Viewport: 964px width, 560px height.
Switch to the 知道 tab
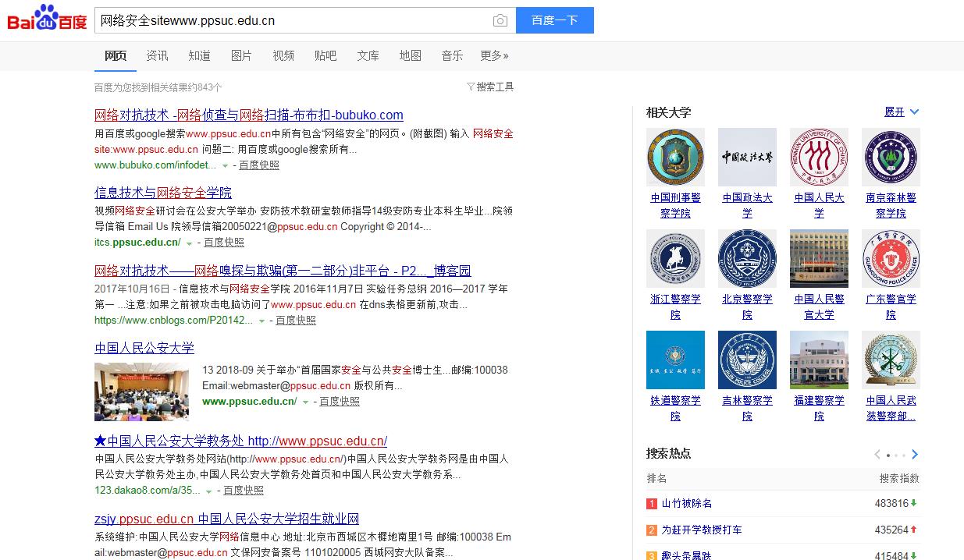(x=199, y=55)
